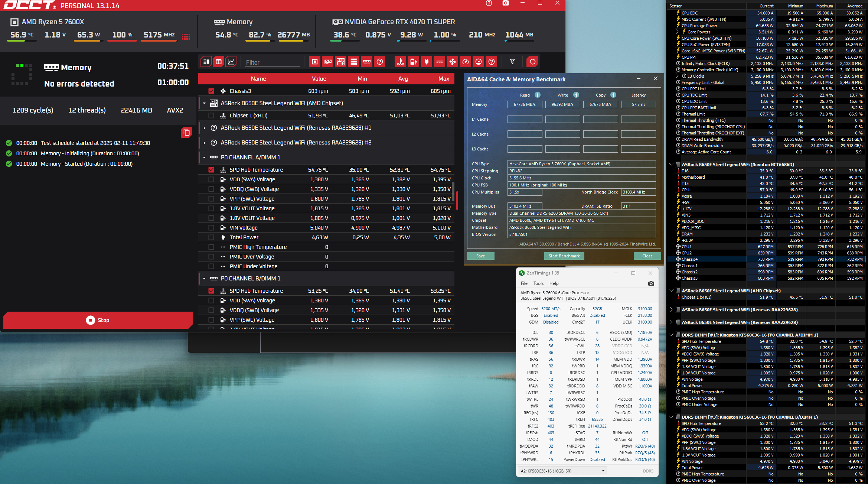This screenshot has height=484, width=868.
Task: Open the Tools menu in ZenTimings
Action: (538, 283)
